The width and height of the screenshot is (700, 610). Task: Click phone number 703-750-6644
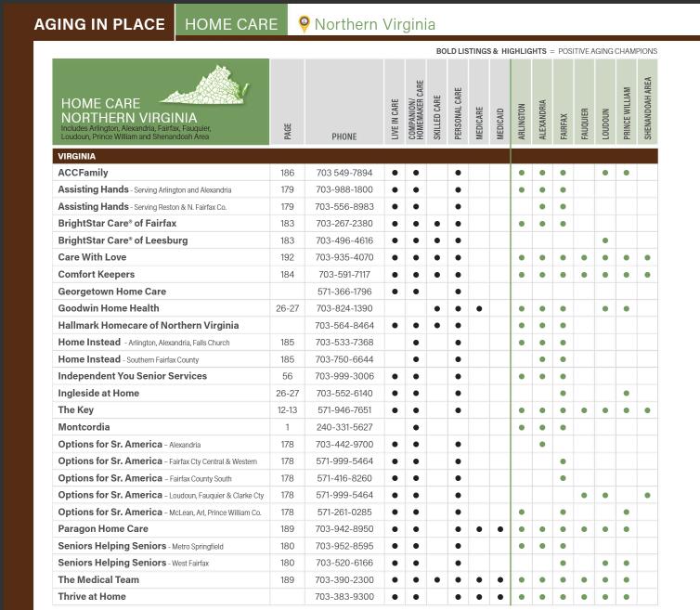click(x=344, y=359)
